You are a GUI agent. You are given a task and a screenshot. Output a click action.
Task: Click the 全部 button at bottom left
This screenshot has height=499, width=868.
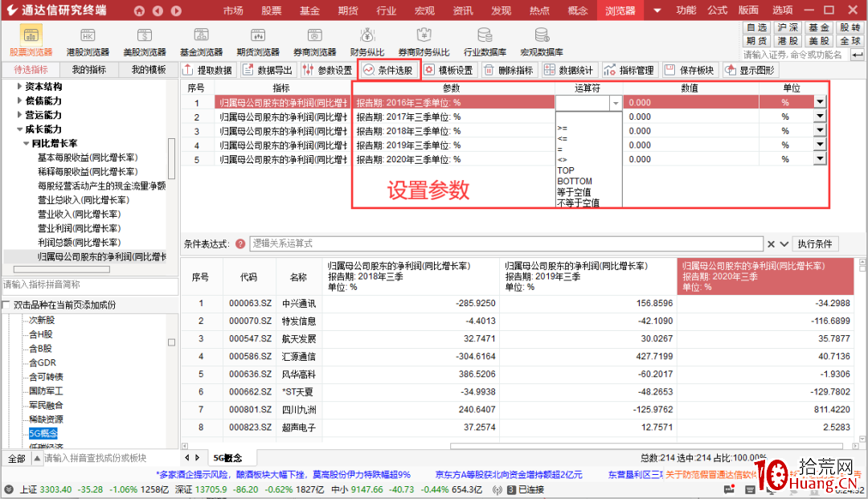click(x=17, y=459)
